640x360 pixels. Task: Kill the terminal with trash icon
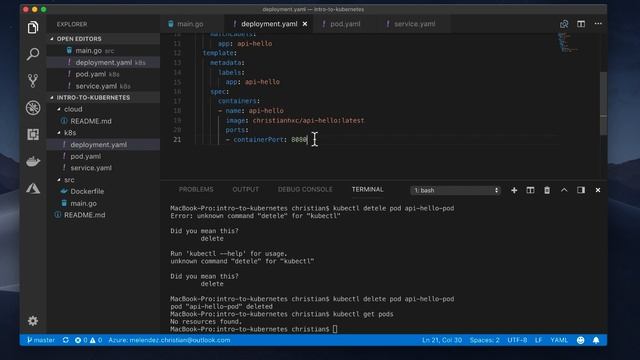pyautogui.click(x=547, y=190)
